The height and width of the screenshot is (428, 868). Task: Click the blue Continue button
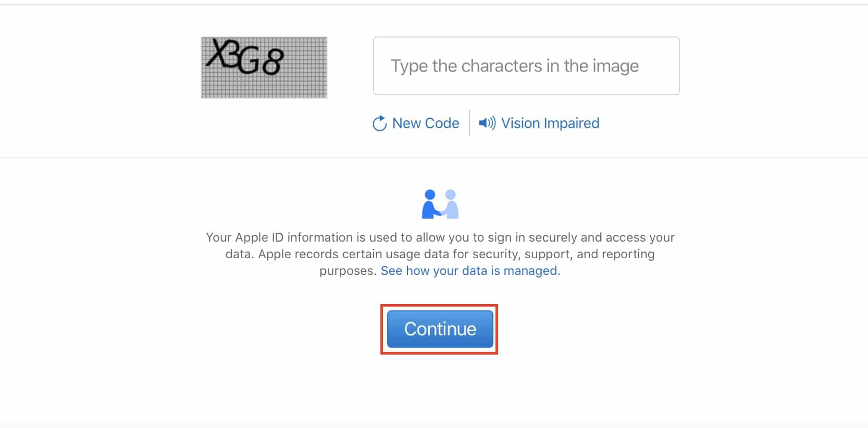click(x=440, y=329)
